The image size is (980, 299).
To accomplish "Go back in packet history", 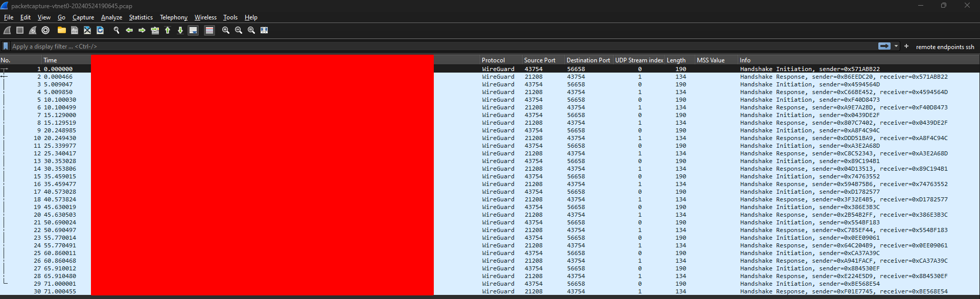I will coord(129,30).
